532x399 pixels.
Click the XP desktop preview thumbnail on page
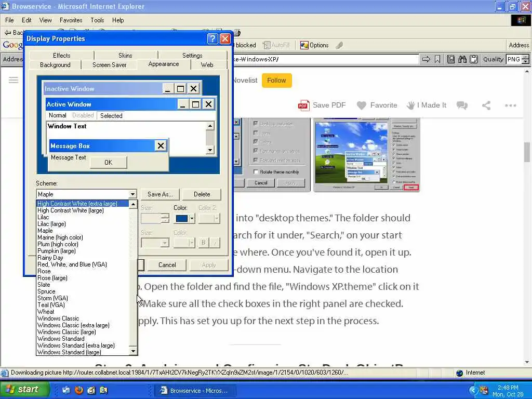click(366, 155)
